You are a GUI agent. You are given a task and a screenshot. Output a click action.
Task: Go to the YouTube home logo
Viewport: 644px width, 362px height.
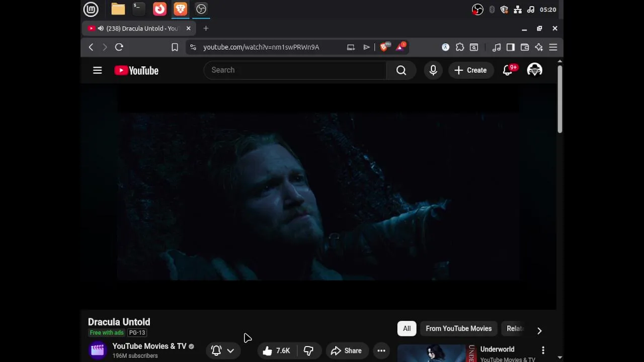(136, 70)
